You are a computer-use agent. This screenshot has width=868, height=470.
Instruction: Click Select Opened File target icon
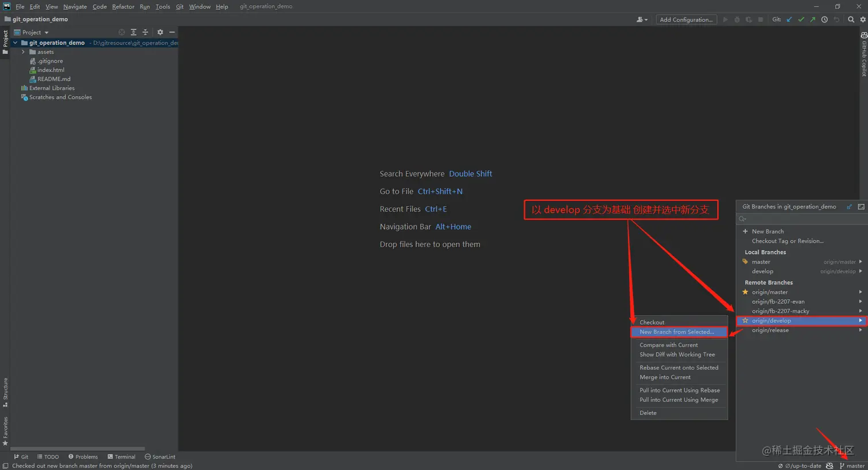[x=122, y=32]
